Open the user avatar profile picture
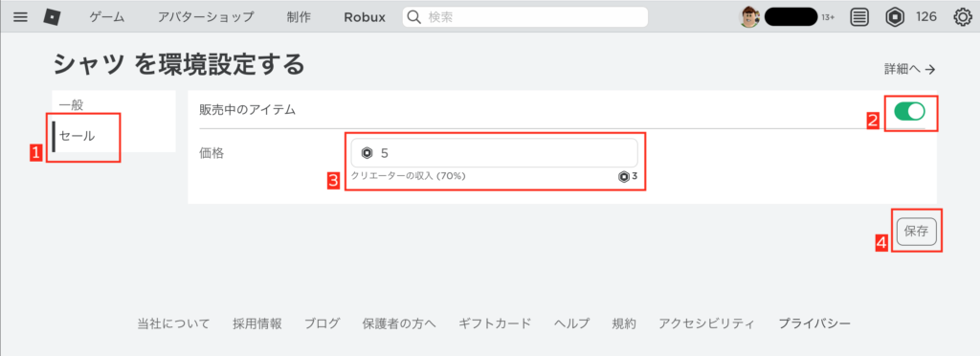The image size is (980, 356). (x=750, y=17)
